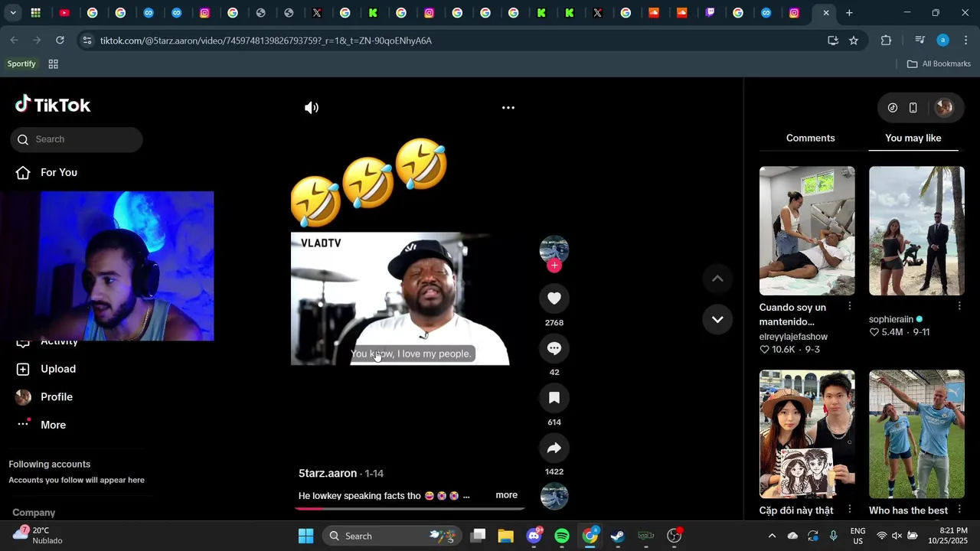Go back in Chrome
Viewport: 980px width, 551px height.
click(15, 40)
